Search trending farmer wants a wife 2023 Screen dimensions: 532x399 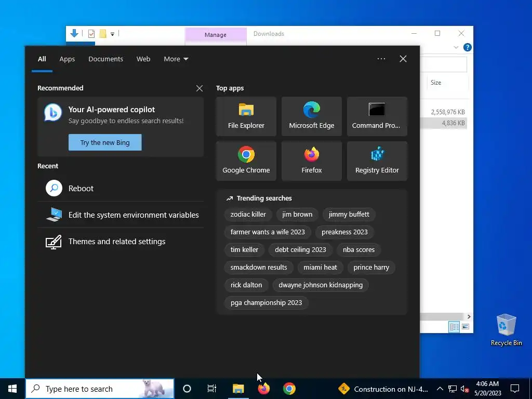268,232
